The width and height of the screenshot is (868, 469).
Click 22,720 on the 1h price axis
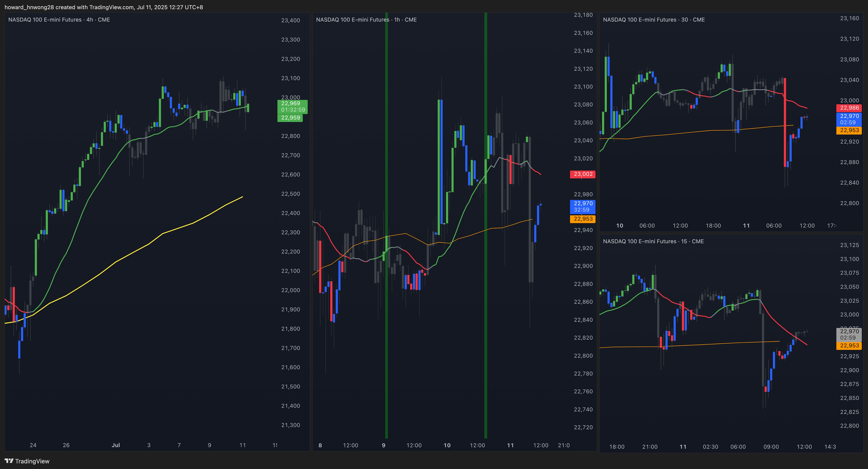point(583,427)
